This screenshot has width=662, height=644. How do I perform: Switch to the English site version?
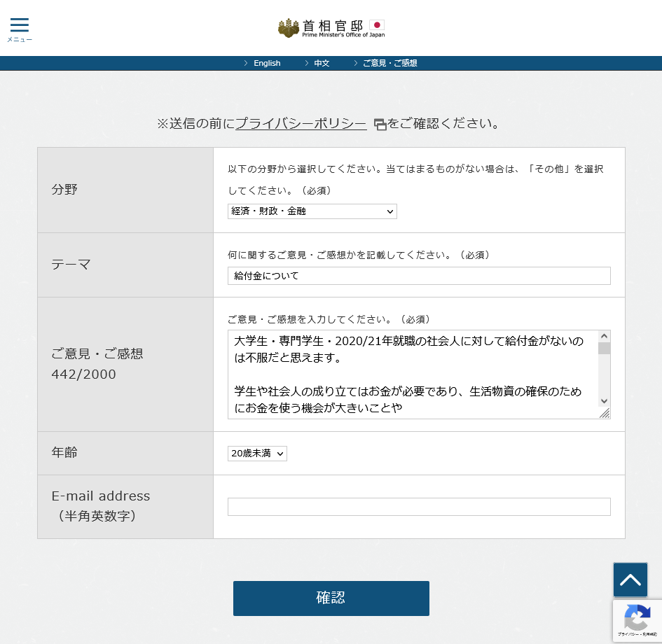coord(267,63)
